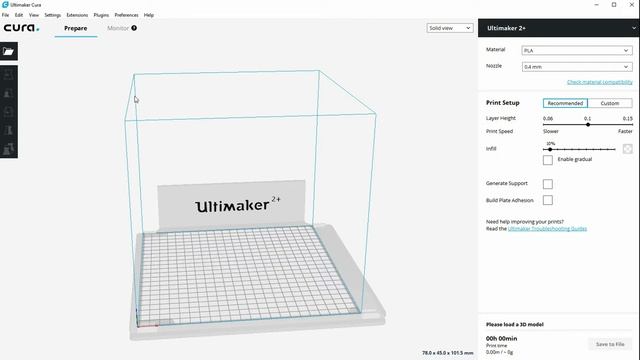Click the 00h 00min print time text
The width and height of the screenshot is (640, 360).
501,338
